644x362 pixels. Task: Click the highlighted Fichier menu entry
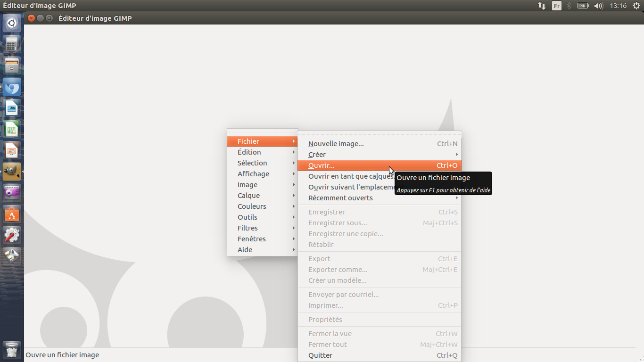coord(262,141)
